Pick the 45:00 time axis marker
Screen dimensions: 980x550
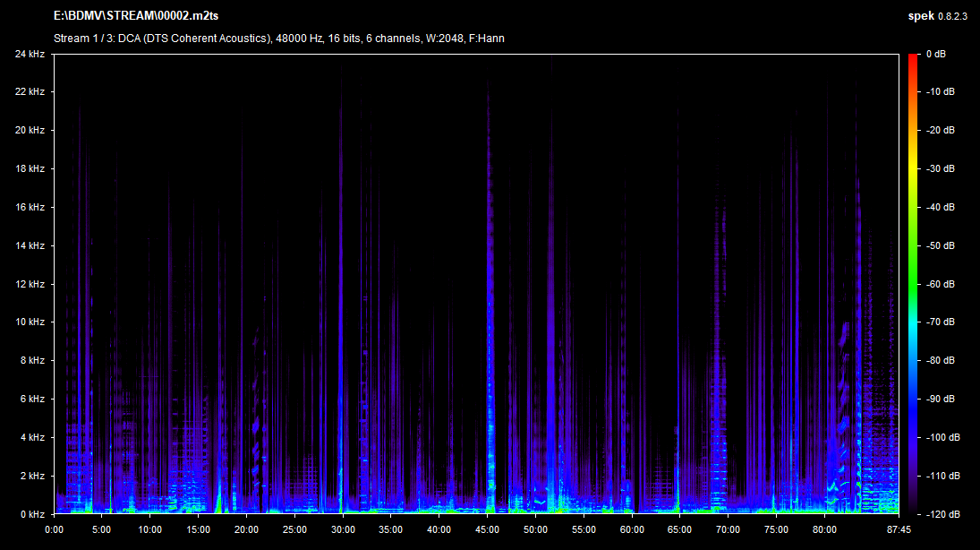click(488, 529)
